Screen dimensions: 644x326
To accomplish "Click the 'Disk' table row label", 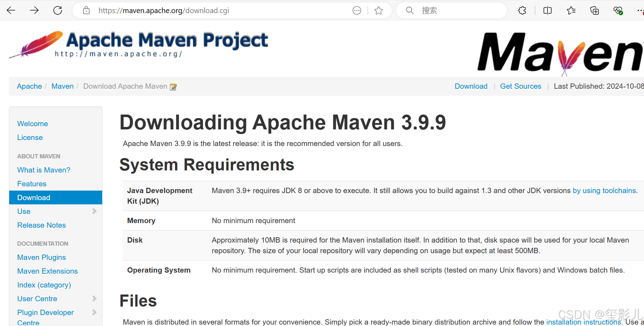I will pyautogui.click(x=135, y=240).
